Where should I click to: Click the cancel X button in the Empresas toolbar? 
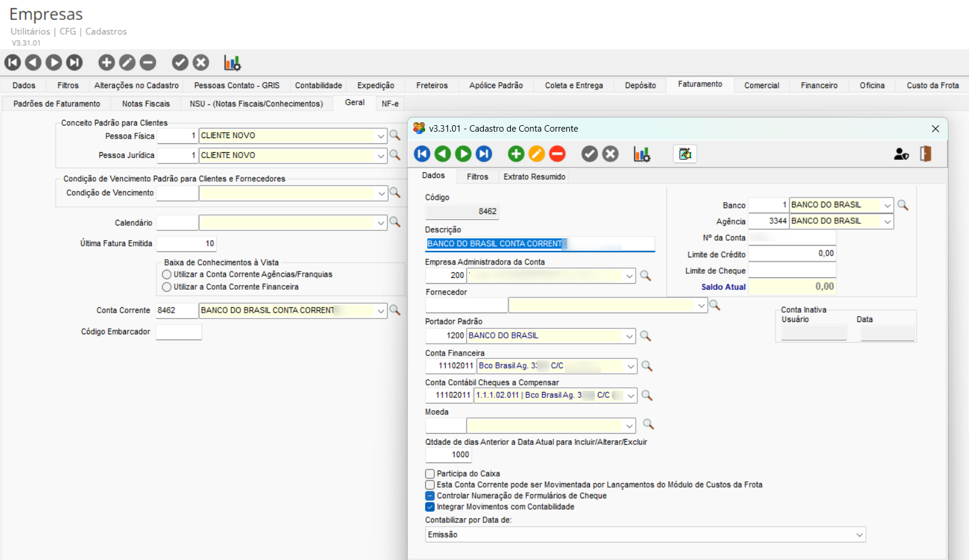point(201,62)
